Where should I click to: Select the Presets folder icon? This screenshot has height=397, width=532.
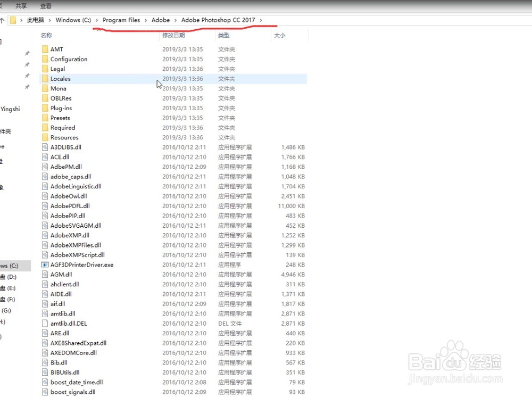45,118
